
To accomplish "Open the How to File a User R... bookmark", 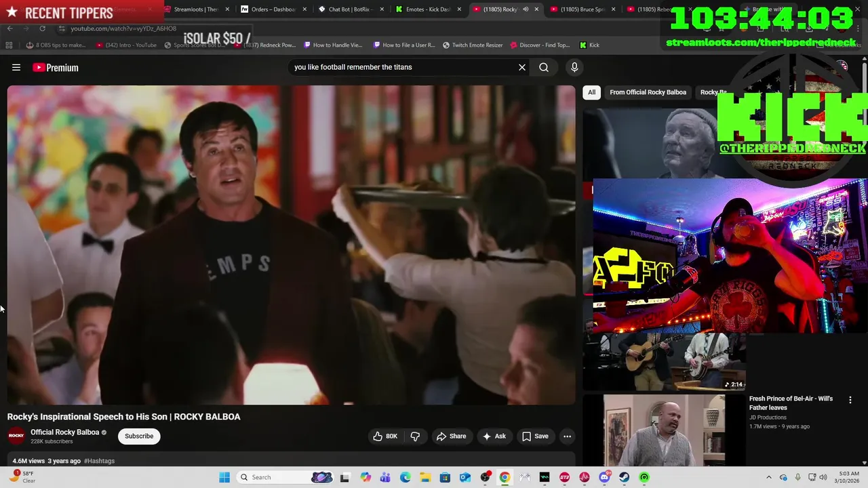I will (403, 45).
